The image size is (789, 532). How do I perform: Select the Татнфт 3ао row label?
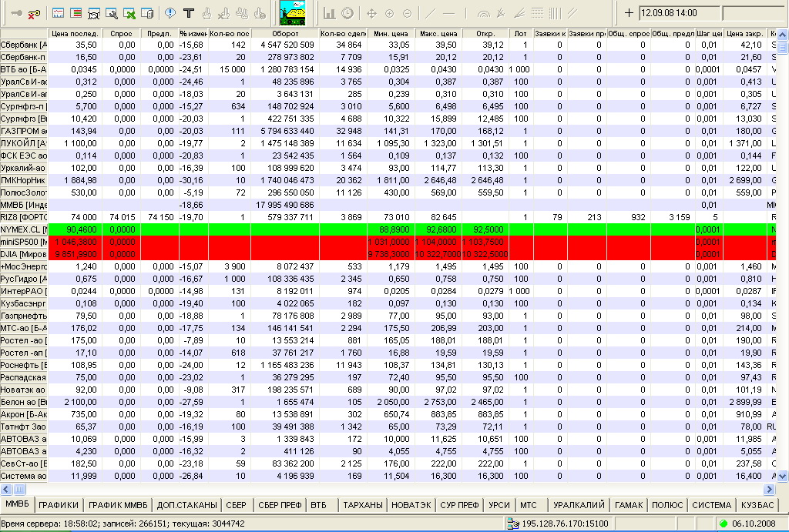point(24,427)
